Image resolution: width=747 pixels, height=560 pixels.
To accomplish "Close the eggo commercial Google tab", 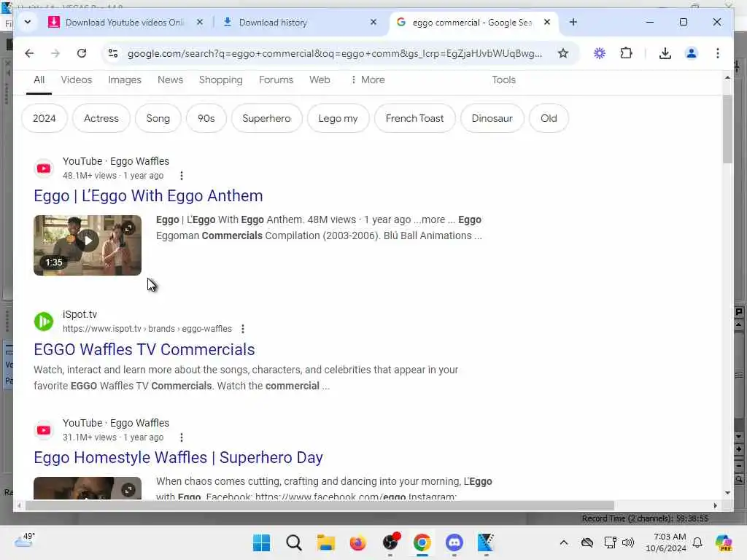I will point(547,22).
